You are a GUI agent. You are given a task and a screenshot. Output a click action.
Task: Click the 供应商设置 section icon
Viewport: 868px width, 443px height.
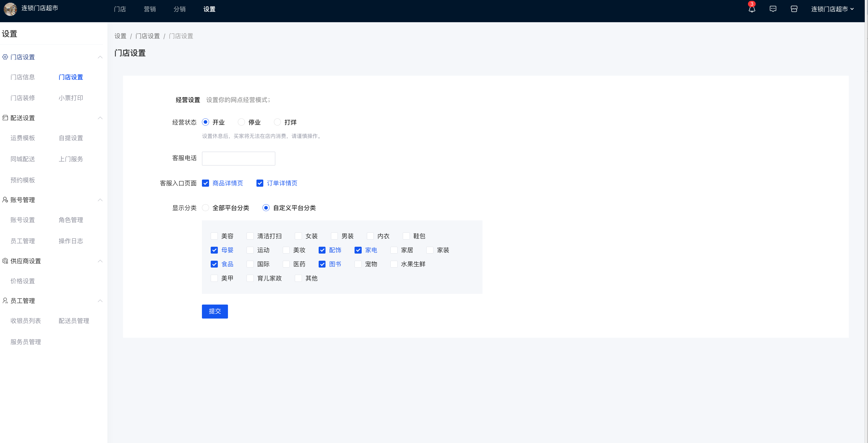click(x=5, y=261)
